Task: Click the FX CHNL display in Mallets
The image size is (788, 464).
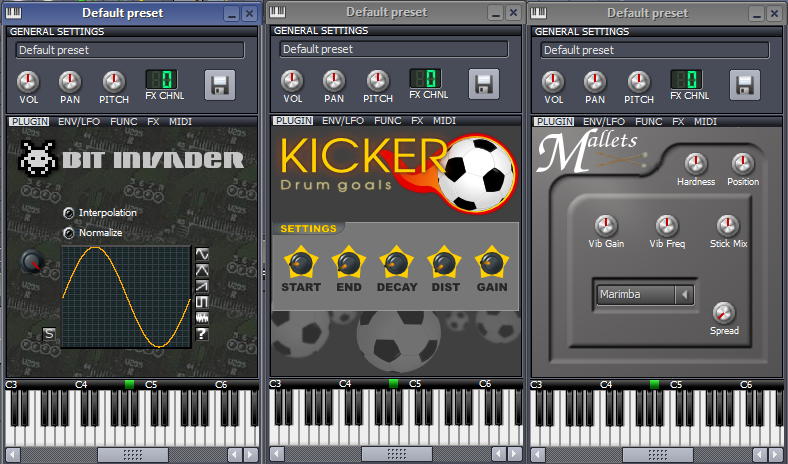Action: tap(686, 80)
